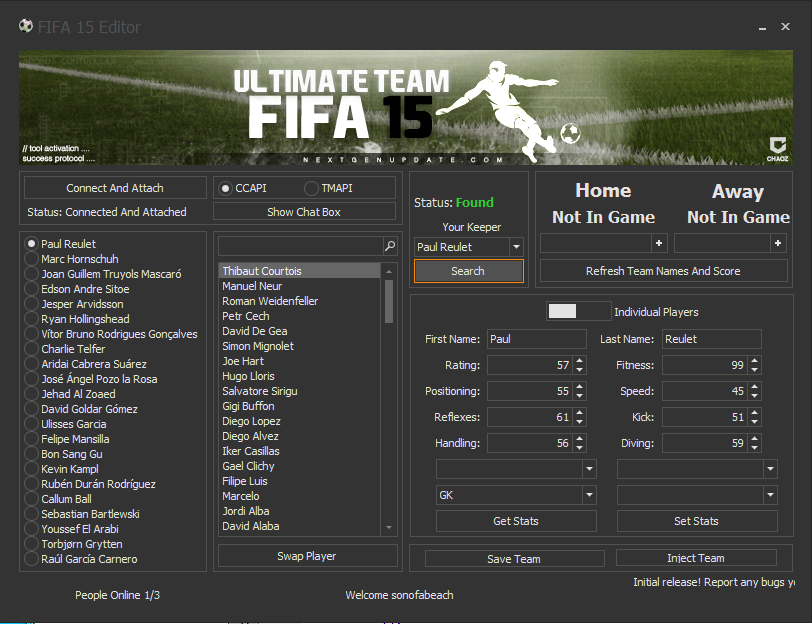This screenshot has width=812, height=624.
Task: Select Hugo Lloris in player list
Action: [300, 376]
